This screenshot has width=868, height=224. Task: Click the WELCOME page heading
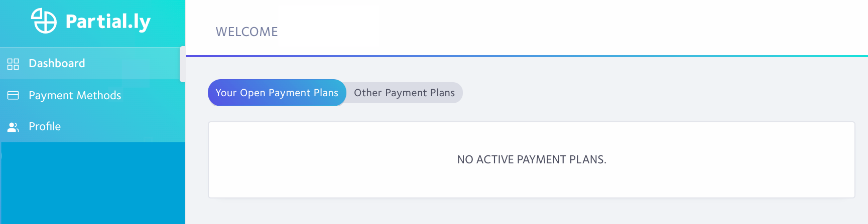tap(246, 32)
